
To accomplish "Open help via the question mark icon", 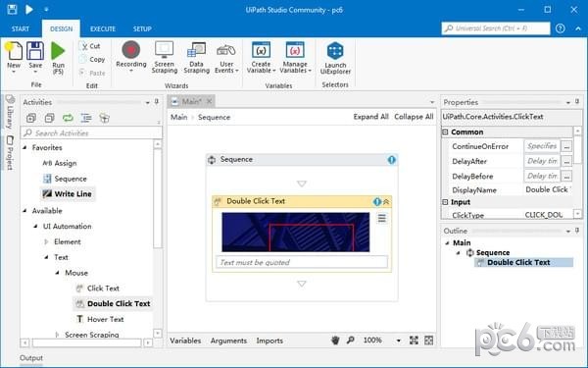I will pos(561,28).
